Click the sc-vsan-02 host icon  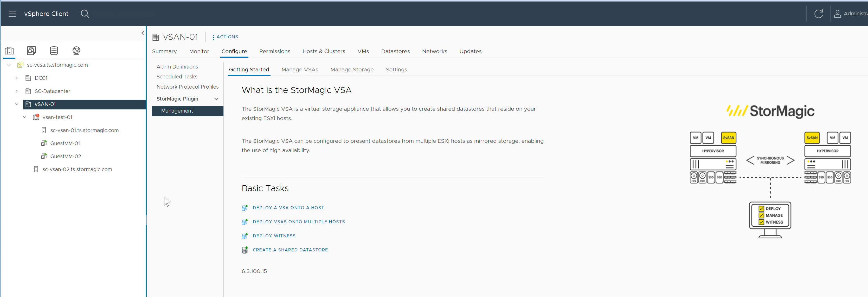click(x=36, y=169)
